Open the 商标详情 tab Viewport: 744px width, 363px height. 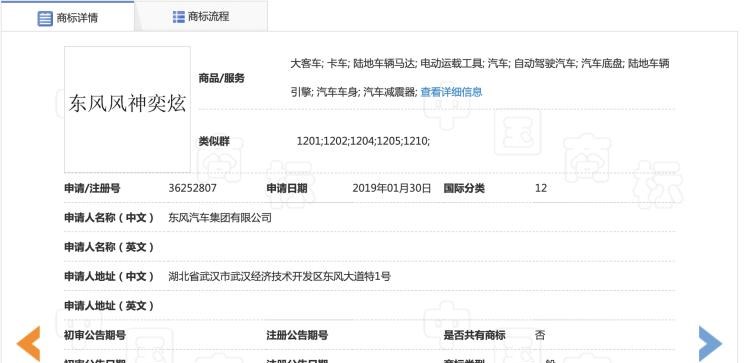click(67, 17)
